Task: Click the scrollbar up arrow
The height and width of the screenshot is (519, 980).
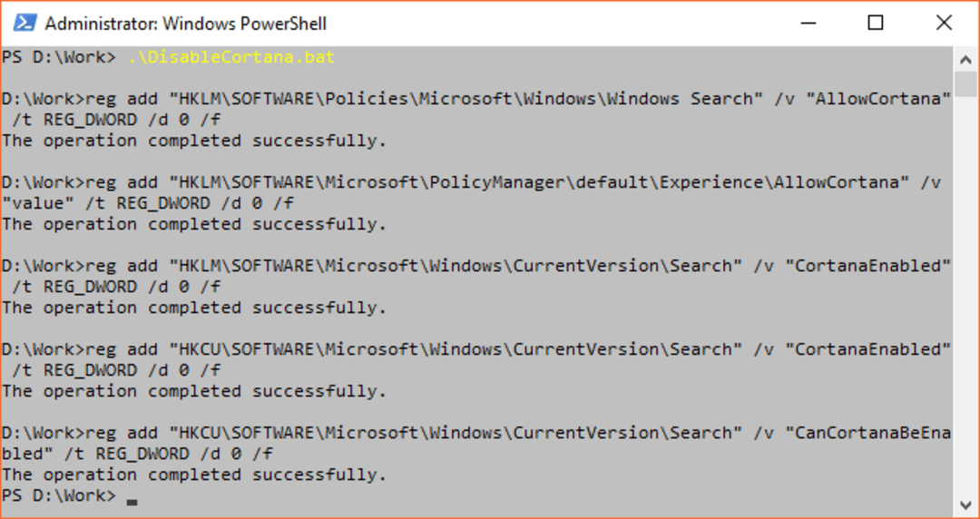Action: pyautogui.click(x=965, y=60)
